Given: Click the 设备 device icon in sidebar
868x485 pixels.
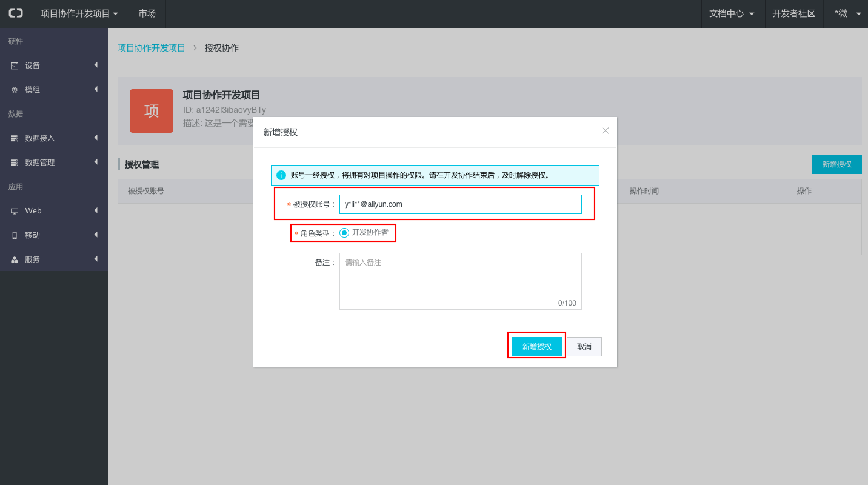Looking at the screenshot, I should tap(15, 65).
